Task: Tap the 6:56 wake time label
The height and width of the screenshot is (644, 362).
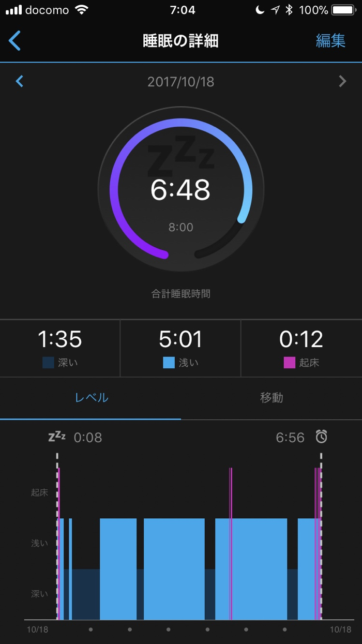Action: 290,438
